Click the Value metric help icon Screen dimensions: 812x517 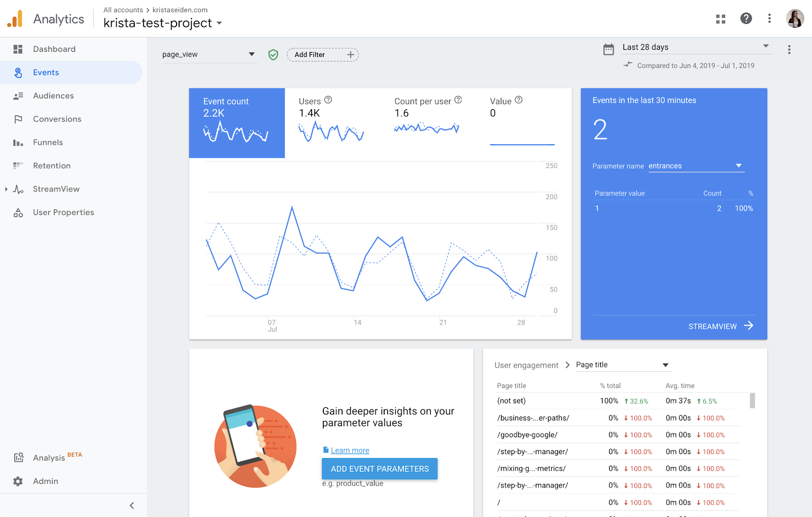[519, 100]
